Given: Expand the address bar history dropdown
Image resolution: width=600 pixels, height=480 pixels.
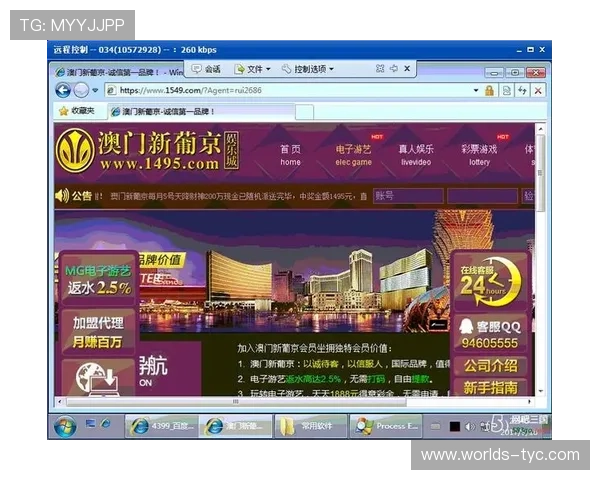Looking at the screenshot, I should pyautogui.click(x=476, y=91).
